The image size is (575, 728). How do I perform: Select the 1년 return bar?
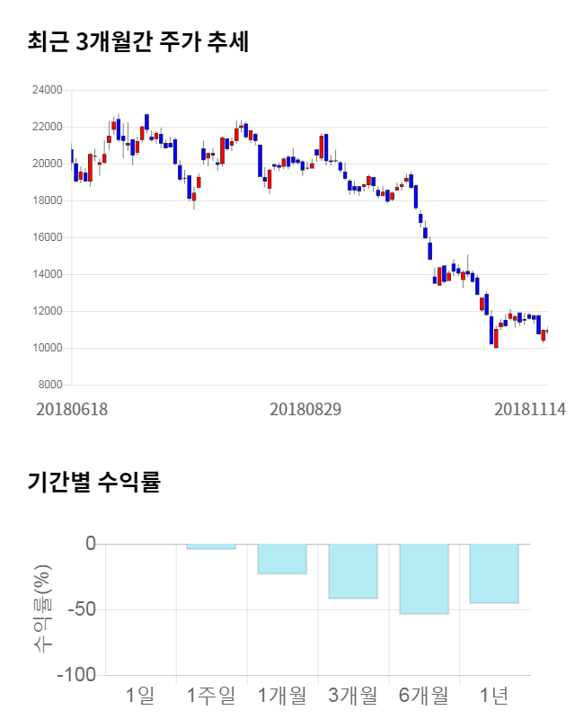click(x=494, y=573)
